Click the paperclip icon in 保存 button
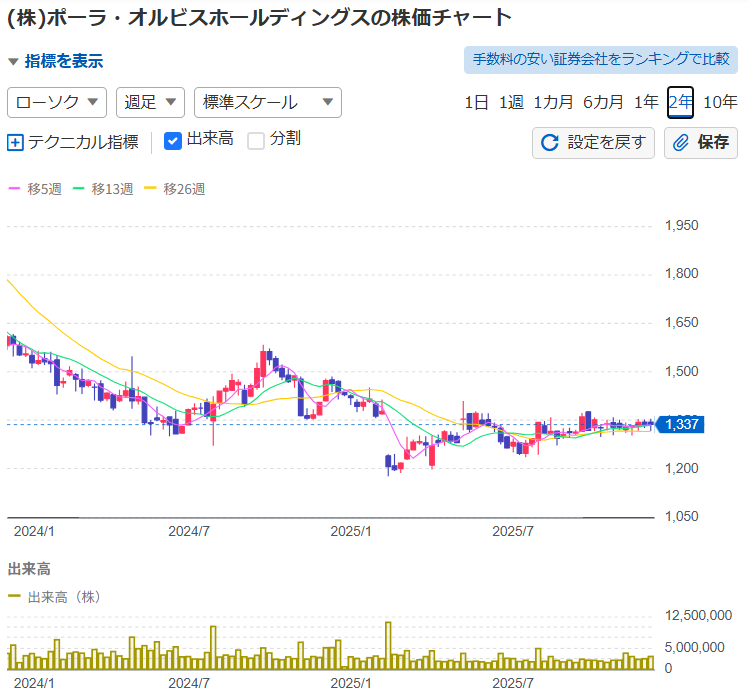The height and width of the screenshot is (693, 748). (680, 142)
